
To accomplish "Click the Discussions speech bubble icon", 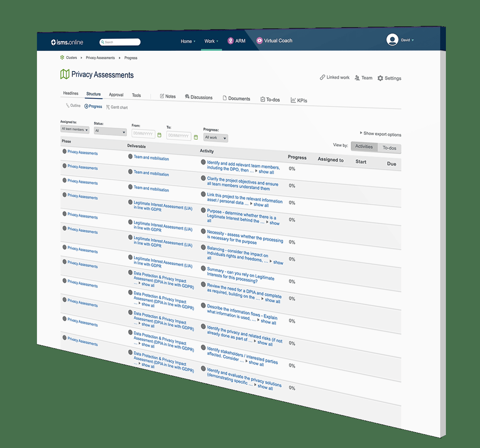I will 187,97.
